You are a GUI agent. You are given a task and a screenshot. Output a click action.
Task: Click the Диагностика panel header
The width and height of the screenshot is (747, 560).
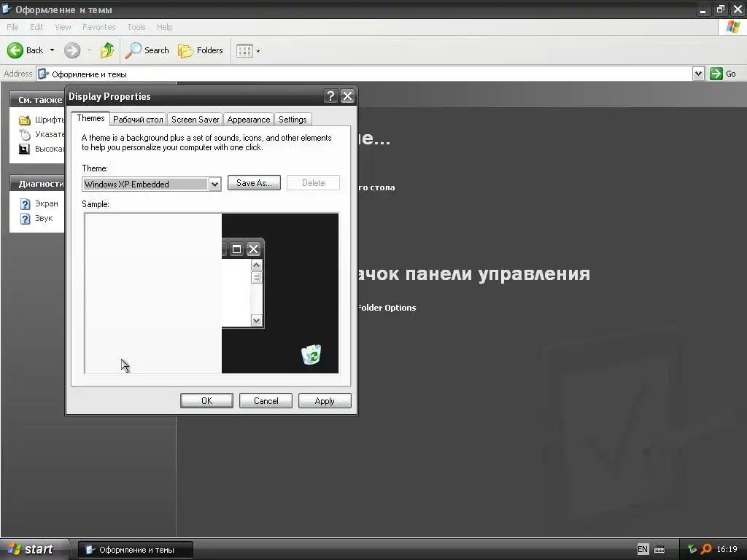[37, 184]
